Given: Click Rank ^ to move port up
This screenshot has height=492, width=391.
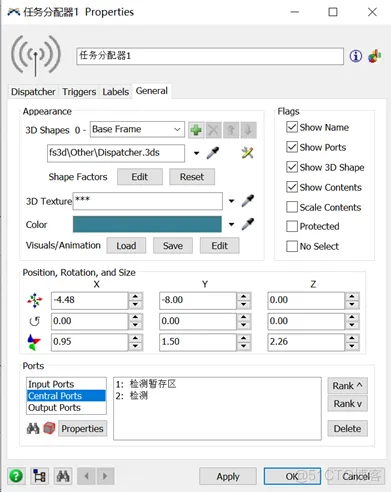Looking at the screenshot, I should click(347, 386).
